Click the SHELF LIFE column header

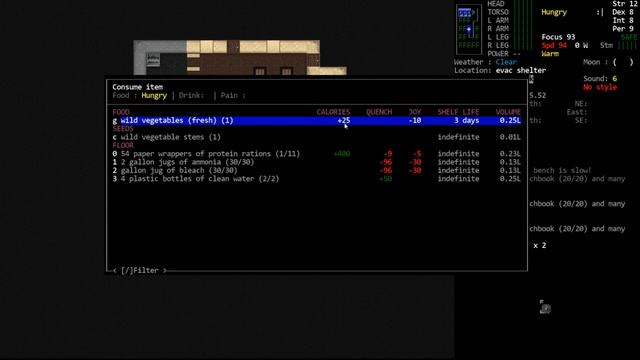click(458, 112)
